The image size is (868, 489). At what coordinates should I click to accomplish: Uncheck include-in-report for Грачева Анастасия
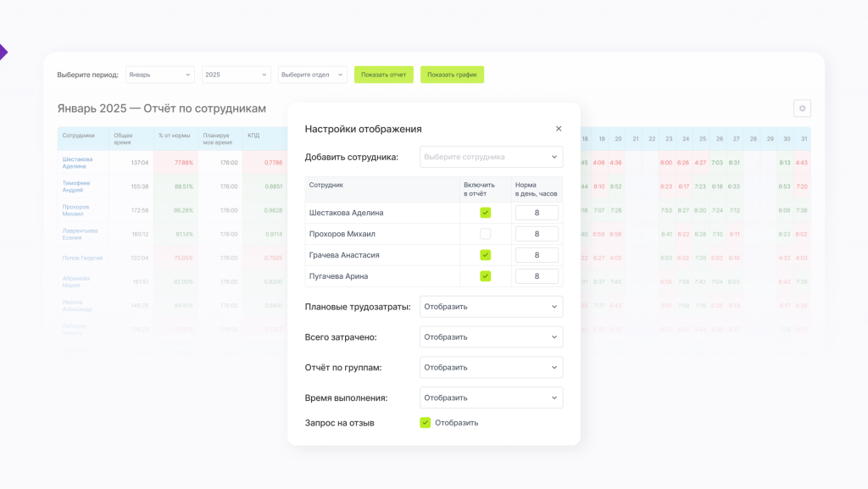pyautogui.click(x=486, y=255)
